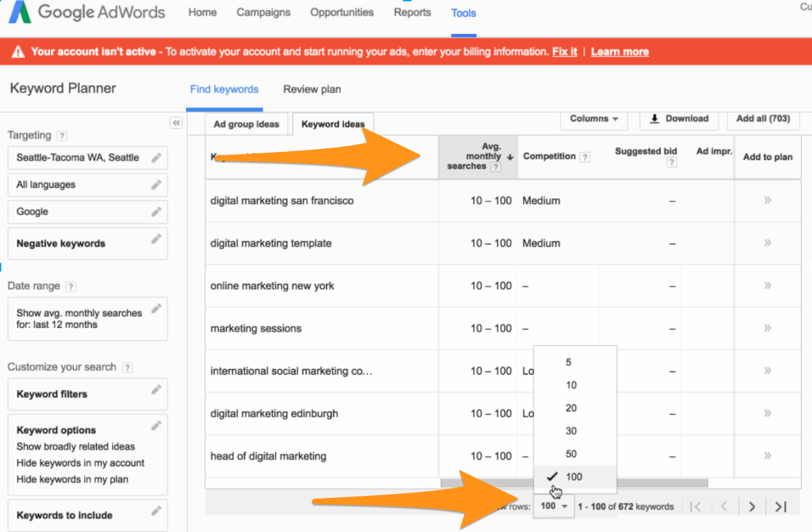Screen dimensions: 812x532
Task: Click the Google AdWords logo
Action: click(86, 12)
